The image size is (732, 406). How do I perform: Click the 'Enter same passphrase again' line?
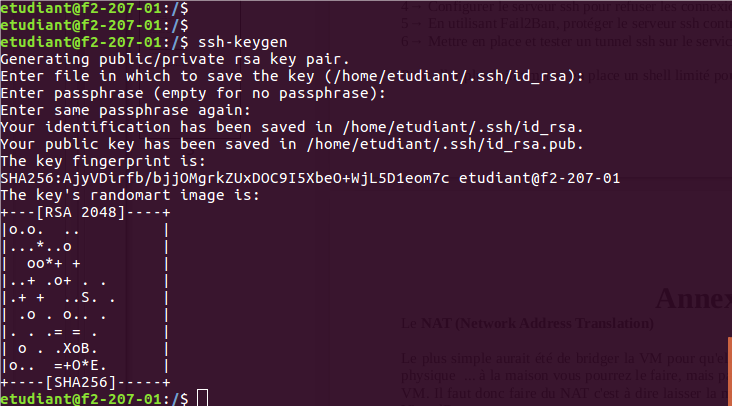pos(135,111)
